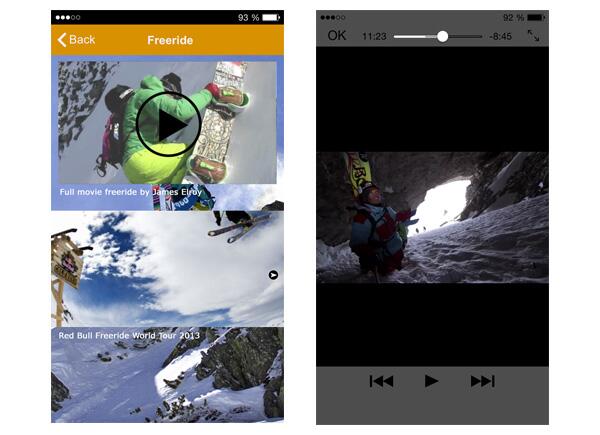
Task: Tap the 92 % battery percentage text
Action: [514, 18]
